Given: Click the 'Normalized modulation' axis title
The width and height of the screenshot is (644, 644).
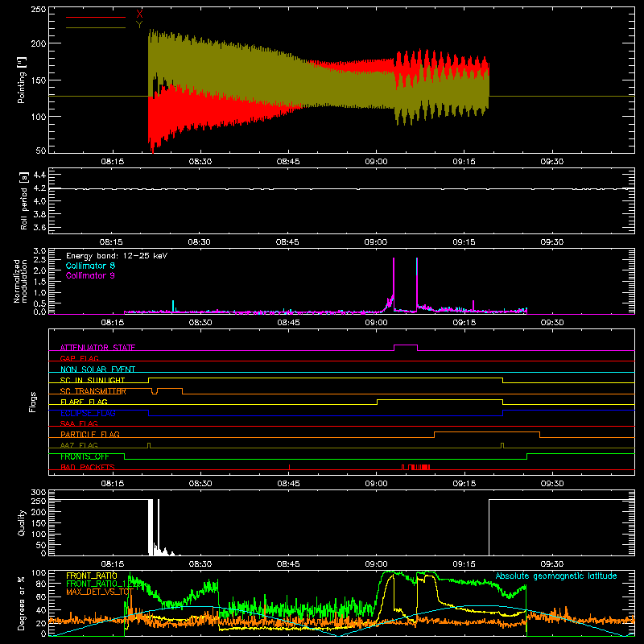Looking at the screenshot, I should (x=21, y=281).
